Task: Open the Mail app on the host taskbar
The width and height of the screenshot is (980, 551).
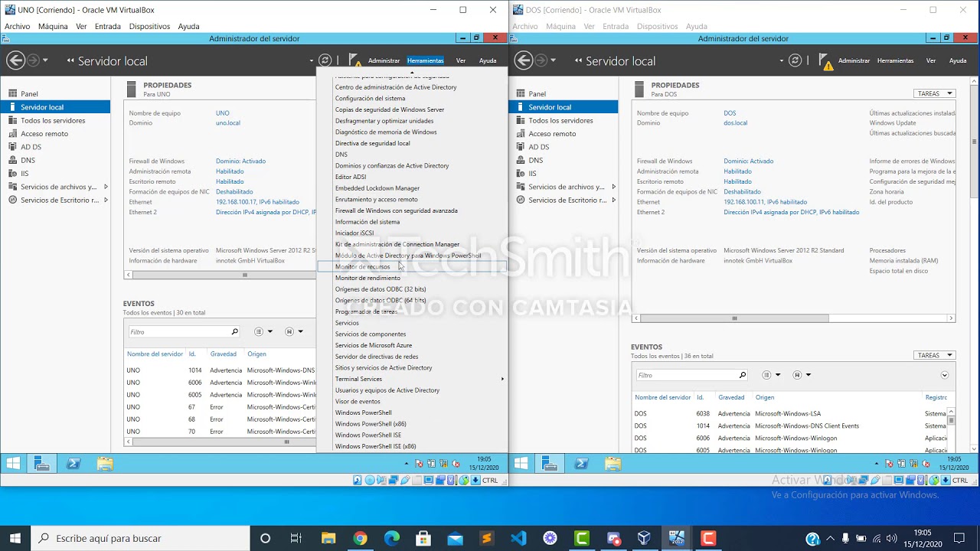Action: 455,538
